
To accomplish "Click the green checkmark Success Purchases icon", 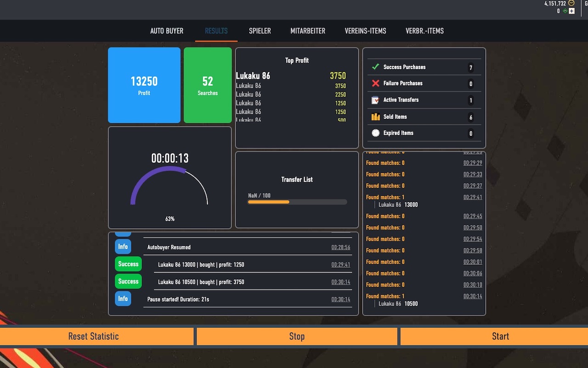I will [375, 67].
